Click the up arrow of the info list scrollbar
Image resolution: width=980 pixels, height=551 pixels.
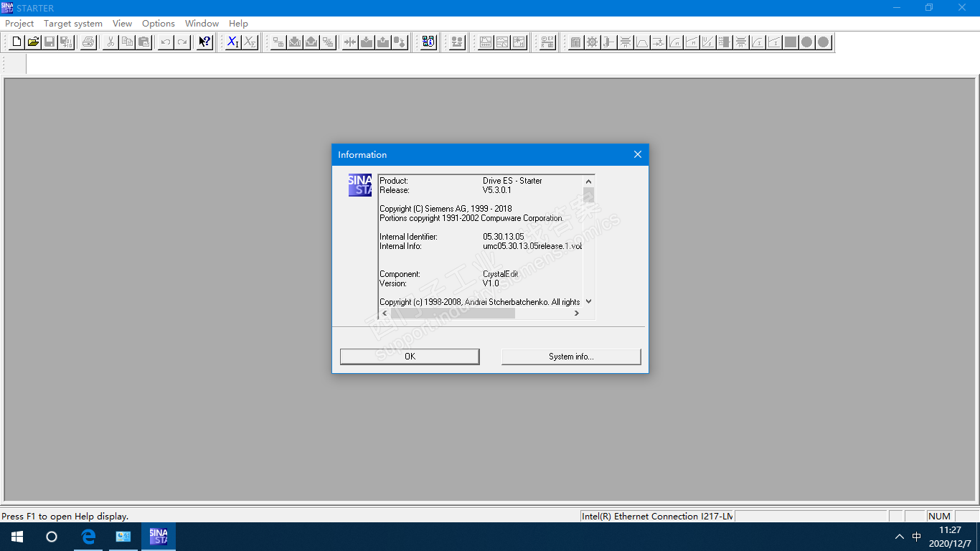589,182
